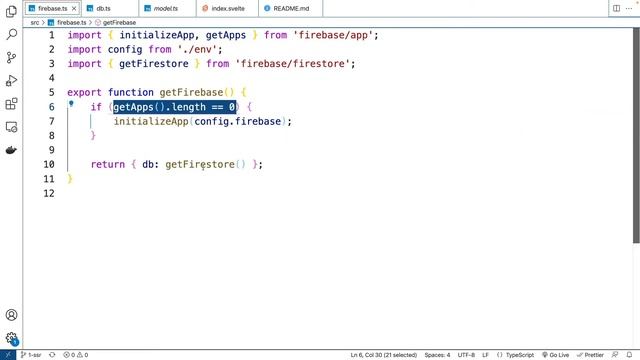
Task: Click getApps in the line 1 import
Action: point(226,35)
